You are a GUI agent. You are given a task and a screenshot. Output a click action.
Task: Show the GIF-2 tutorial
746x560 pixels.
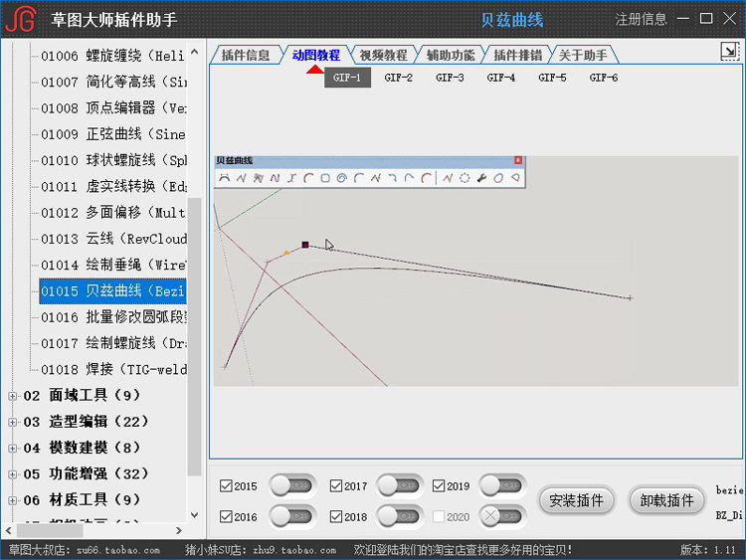(399, 78)
